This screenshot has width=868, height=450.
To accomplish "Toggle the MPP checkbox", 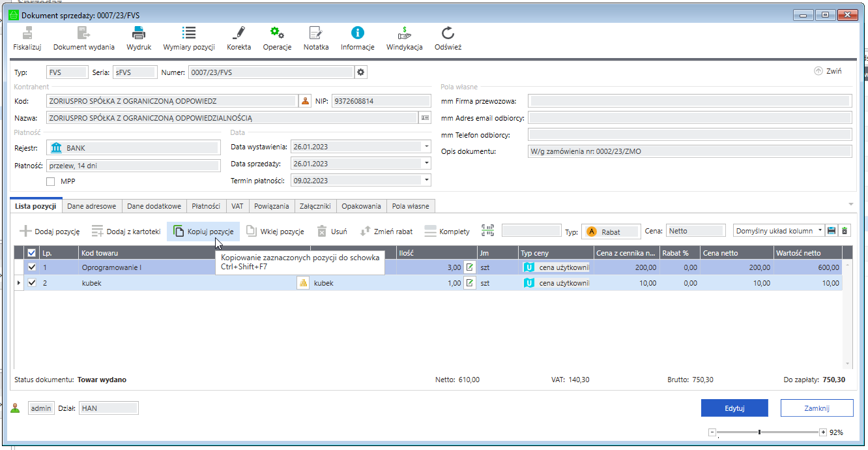I will click(x=51, y=181).
